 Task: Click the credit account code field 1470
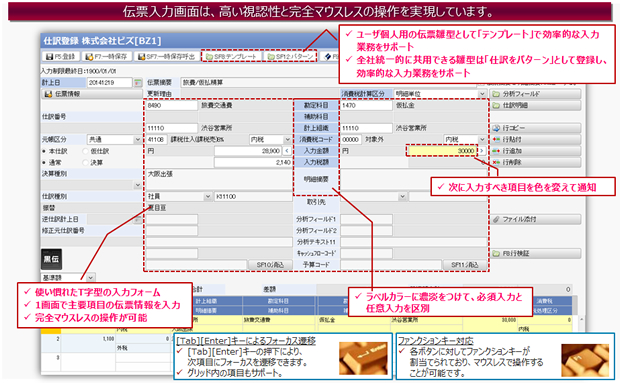pos(366,106)
